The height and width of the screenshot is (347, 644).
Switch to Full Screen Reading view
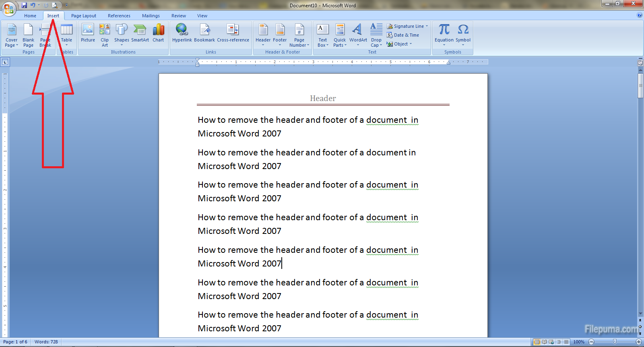[x=544, y=342]
